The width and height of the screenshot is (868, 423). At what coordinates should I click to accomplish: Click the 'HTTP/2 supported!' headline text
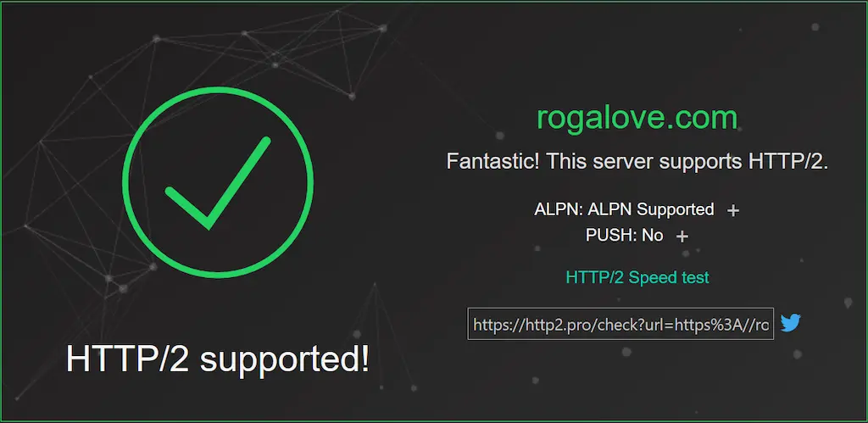click(218, 359)
